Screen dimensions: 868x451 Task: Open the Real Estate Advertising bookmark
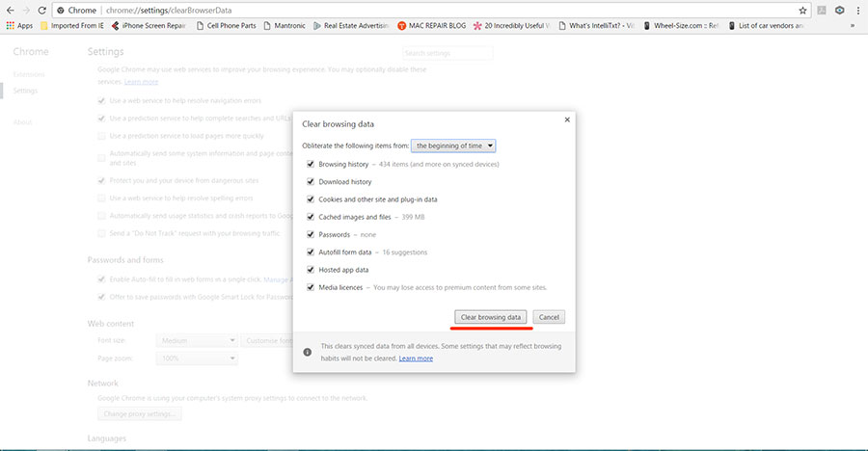pyautogui.click(x=351, y=25)
